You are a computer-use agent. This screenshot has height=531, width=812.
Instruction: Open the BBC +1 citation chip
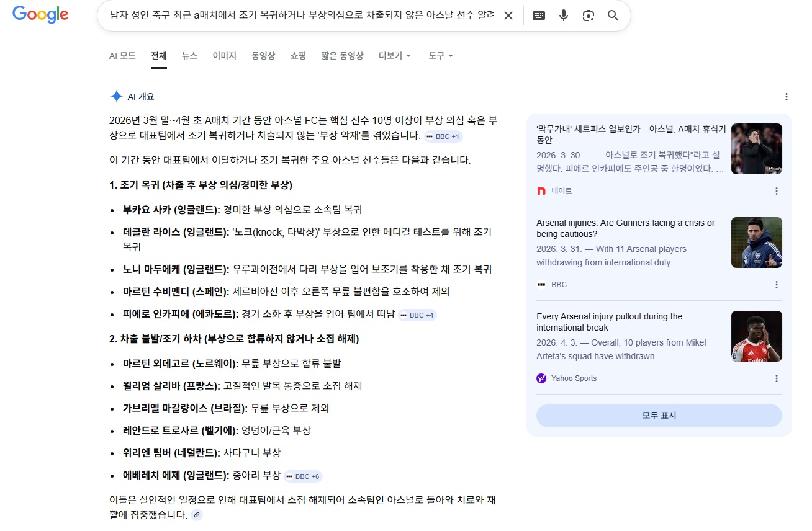pyautogui.click(x=444, y=136)
